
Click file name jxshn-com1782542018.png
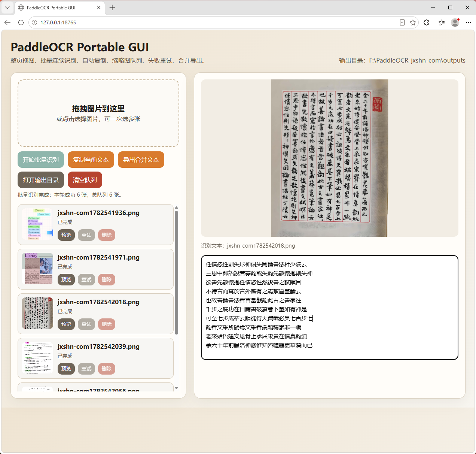tap(98, 302)
